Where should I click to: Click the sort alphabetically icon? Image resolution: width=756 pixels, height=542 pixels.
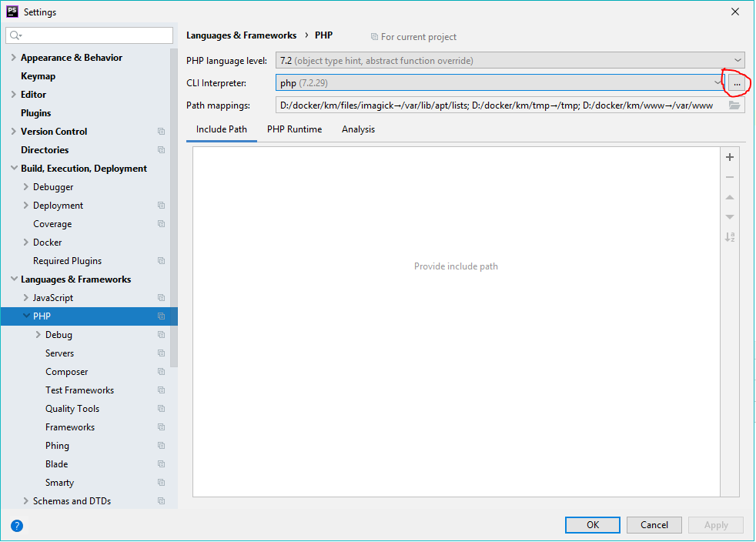coord(730,237)
